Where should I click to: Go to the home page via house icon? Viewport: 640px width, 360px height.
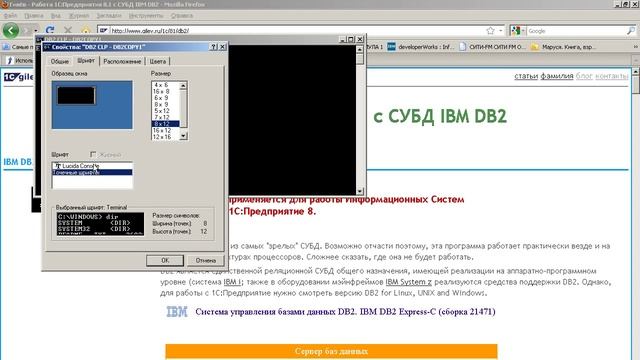[x=85, y=31]
